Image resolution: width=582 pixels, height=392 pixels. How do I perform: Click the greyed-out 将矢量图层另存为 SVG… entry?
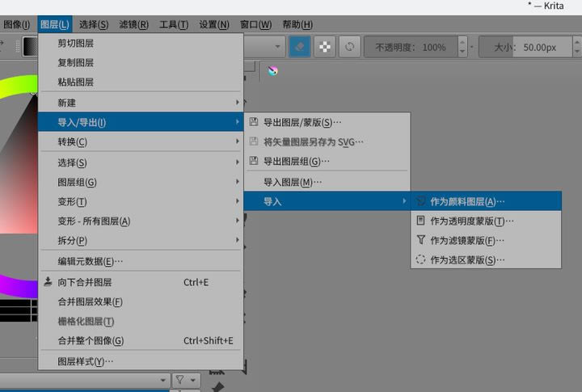(x=327, y=141)
